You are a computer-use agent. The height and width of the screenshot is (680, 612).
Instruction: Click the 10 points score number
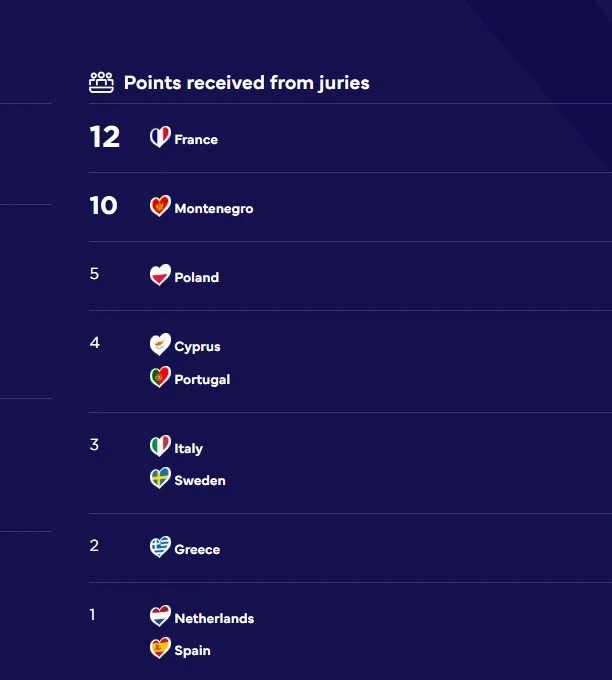click(104, 206)
